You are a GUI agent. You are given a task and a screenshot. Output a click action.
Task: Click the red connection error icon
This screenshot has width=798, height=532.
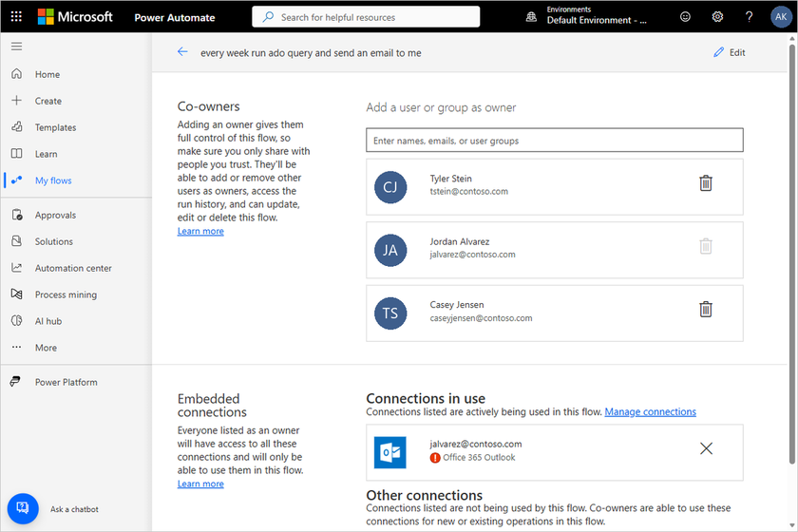pos(435,458)
